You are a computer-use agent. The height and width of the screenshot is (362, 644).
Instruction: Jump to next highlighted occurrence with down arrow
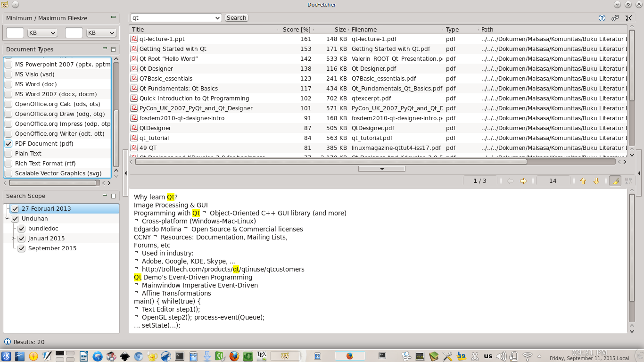tap(595, 181)
